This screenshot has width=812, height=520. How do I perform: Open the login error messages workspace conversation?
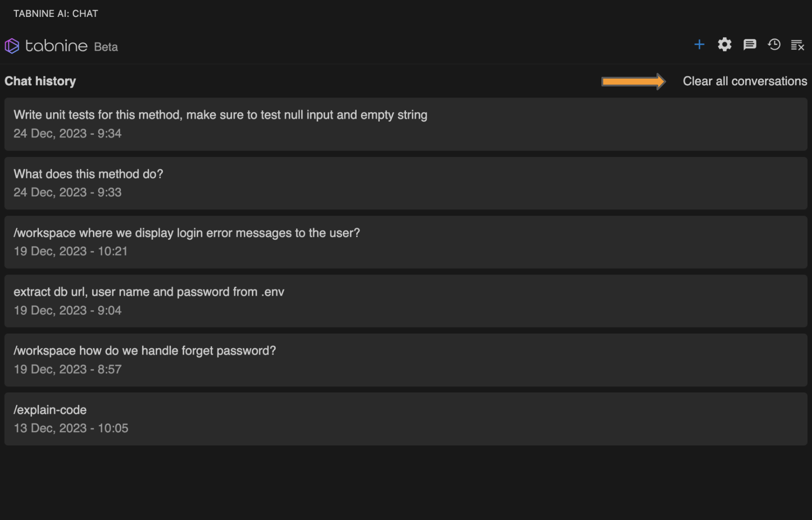[x=187, y=233]
